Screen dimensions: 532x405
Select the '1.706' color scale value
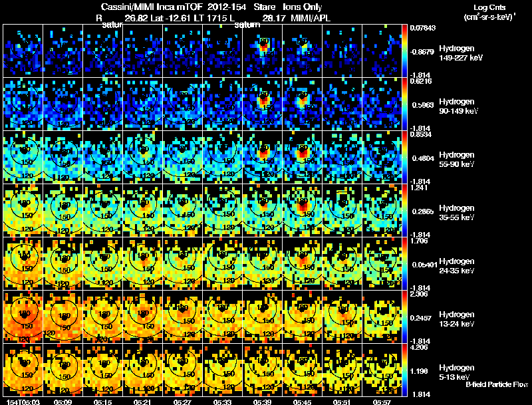(x=419, y=241)
